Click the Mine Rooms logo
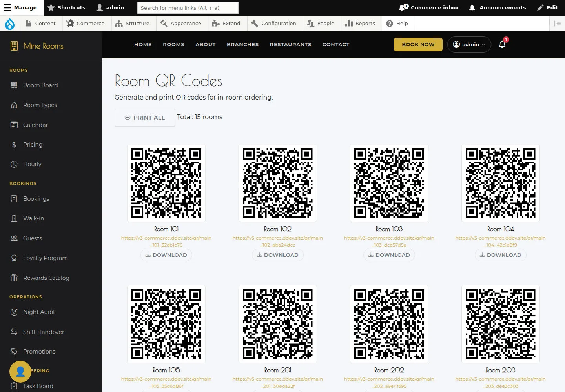565x392 pixels. click(x=36, y=46)
